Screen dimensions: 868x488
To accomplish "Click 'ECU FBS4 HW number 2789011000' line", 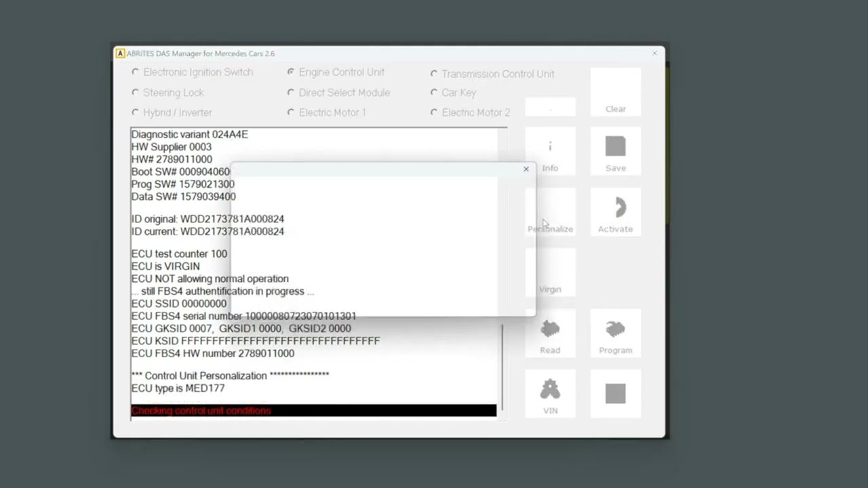I will 212,353.
